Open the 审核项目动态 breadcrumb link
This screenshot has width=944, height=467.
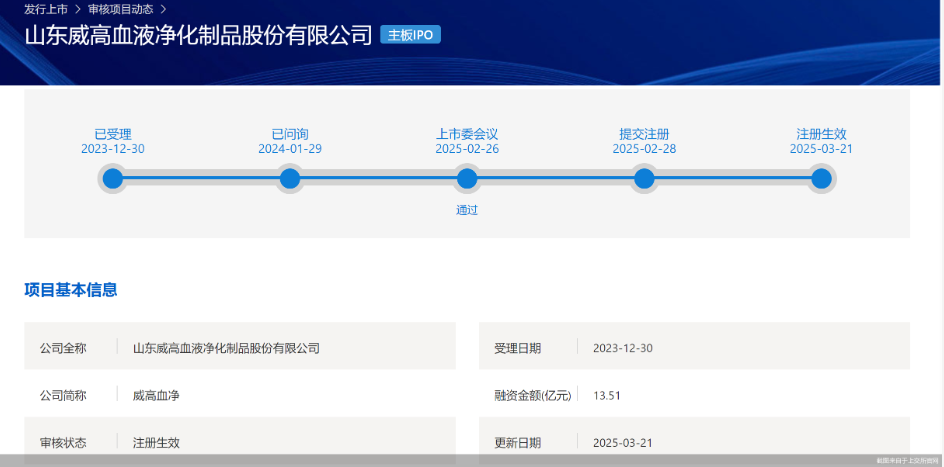pos(120,10)
